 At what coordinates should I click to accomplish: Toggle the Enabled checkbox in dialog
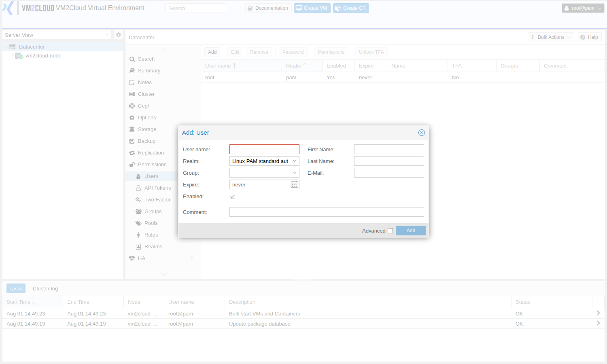232,196
